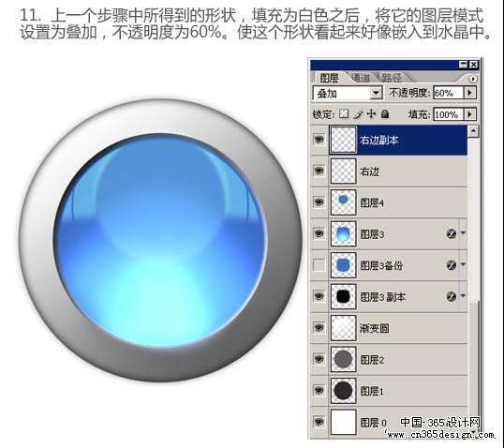504x448 pixels.
Task: Click layer style icon on 图层3备份
Action: coord(452,264)
